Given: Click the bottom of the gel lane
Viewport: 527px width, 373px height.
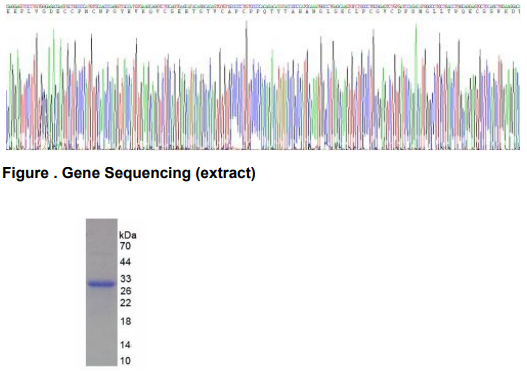Looking at the screenshot, I should tap(102, 360).
